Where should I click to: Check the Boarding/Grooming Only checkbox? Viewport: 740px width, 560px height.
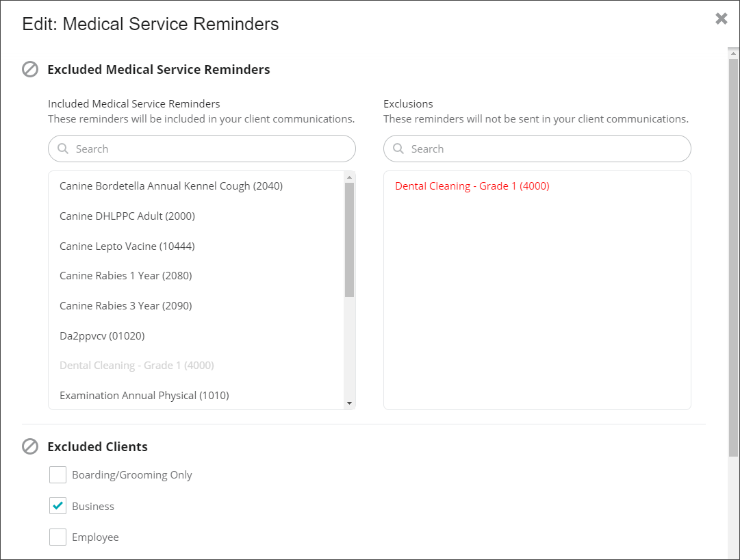click(58, 475)
